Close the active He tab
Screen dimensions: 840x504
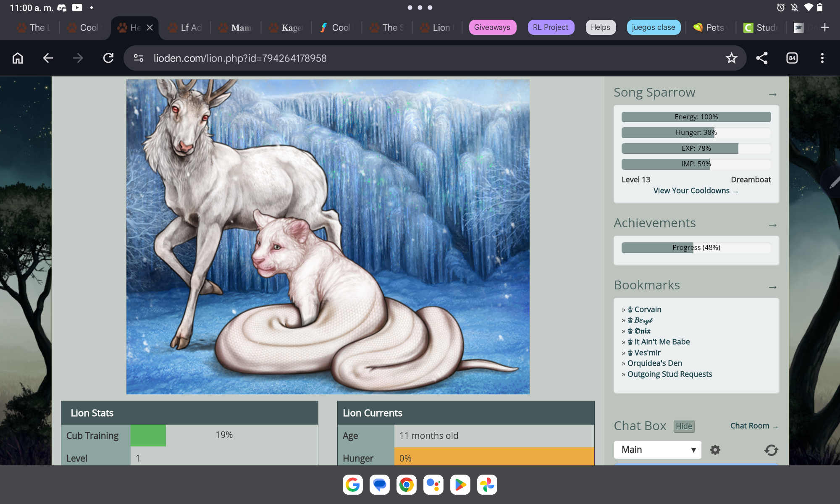click(x=150, y=27)
